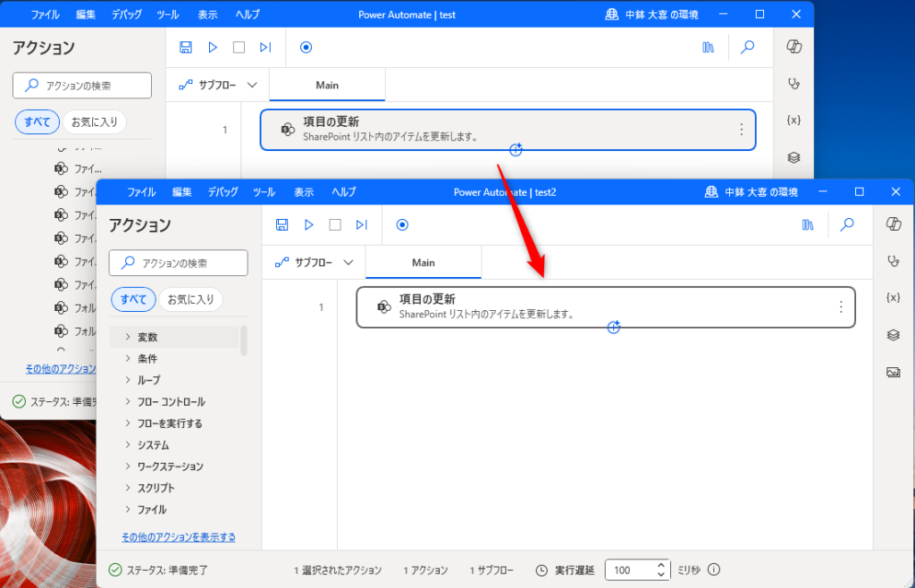Image resolution: width=915 pixels, height=588 pixels.
Task: Open the images pane in test2 sidebar
Action: point(894,372)
